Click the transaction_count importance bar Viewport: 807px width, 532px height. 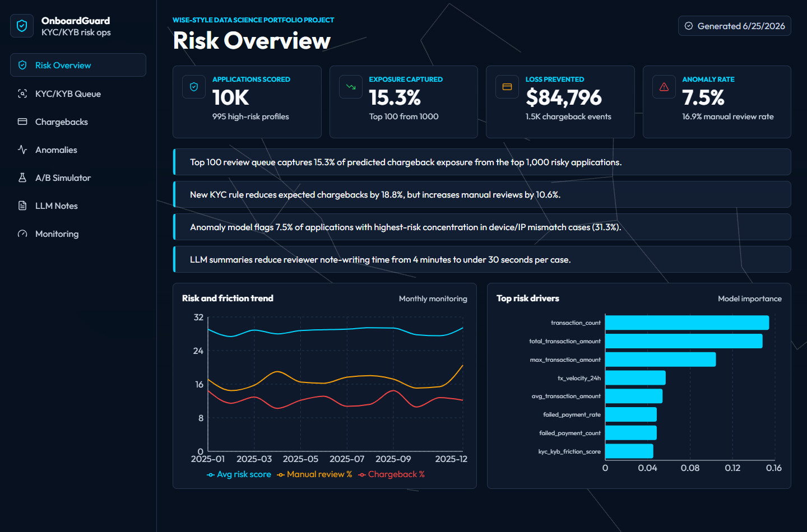point(687,323)
